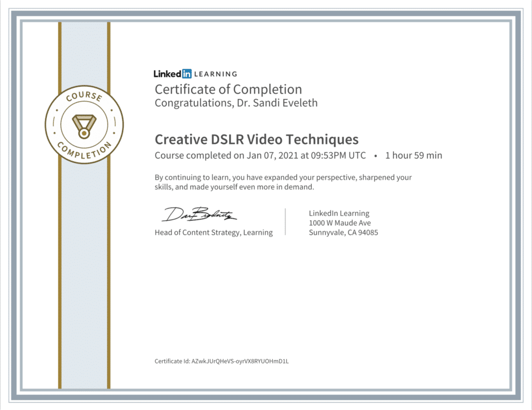This screenshot has height=410, width=532.
Task: Open the Creative DSLR Video Techniques course title
Action: (256, 139)
